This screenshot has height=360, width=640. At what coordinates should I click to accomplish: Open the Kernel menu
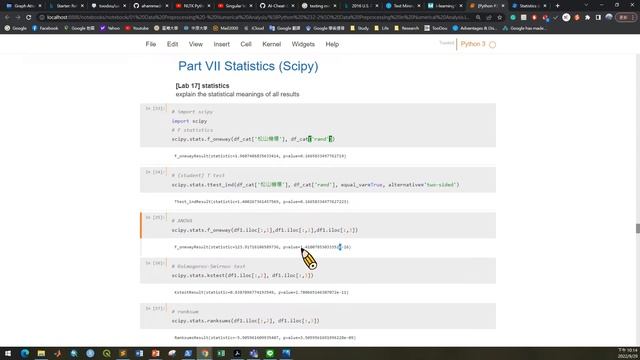click(x=271, y=44)
